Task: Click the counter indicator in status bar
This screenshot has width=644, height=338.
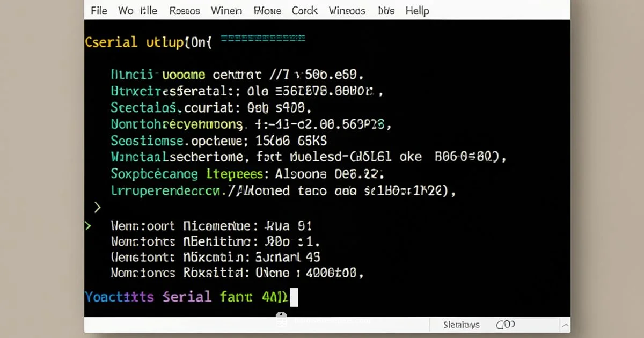Action: [505, 325]
